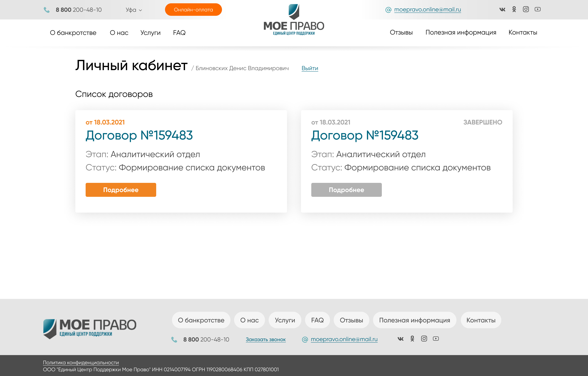Click the ЗАВЕРШЕНО status label
The width and height of the screenshot is (588, 376).
(x=483, y=122)
